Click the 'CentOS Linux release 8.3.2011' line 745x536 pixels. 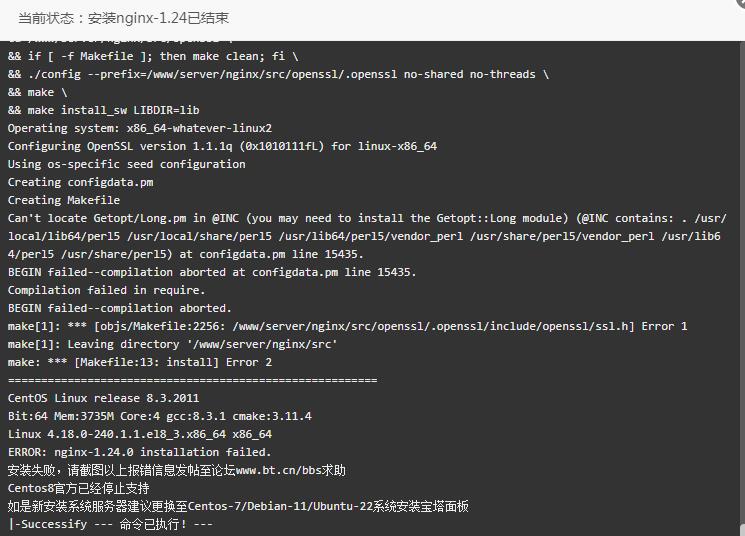(x=103, y=398)
